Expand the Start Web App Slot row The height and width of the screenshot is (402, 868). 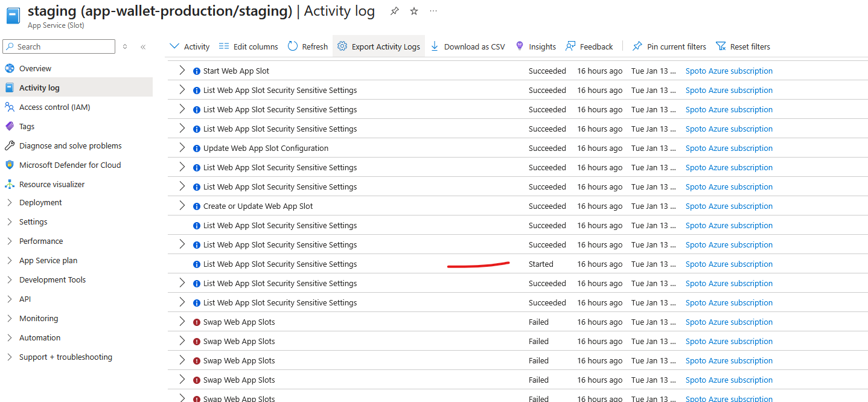point(182,71)
